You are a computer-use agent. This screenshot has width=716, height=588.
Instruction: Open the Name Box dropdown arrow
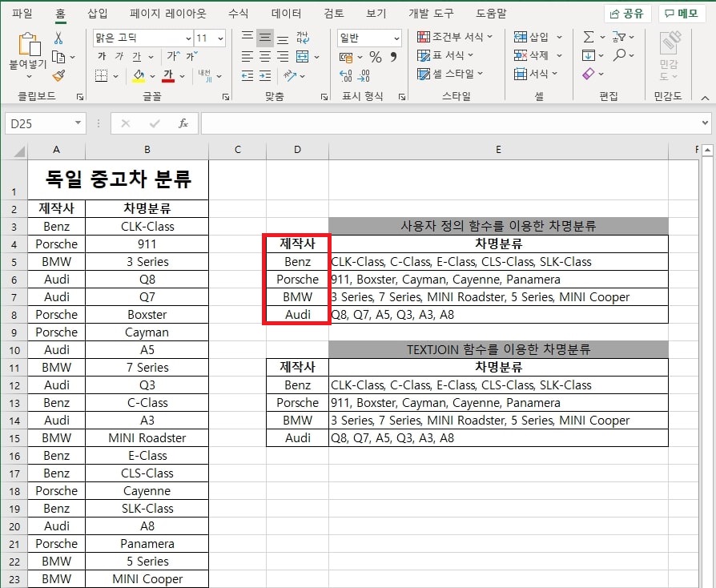coord(78,123)
